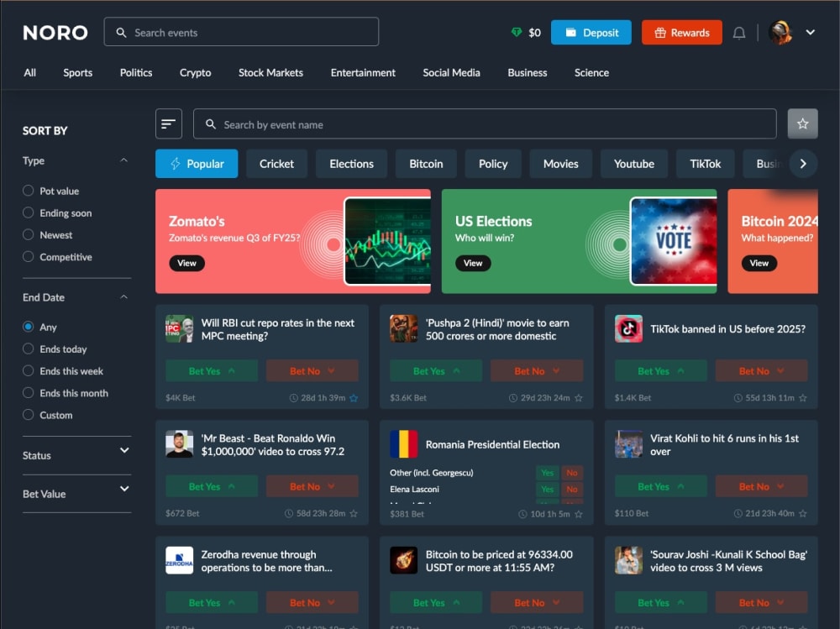Click the Romania flag icon
This screenshot has width=840, height=629.
click(403, 444)
